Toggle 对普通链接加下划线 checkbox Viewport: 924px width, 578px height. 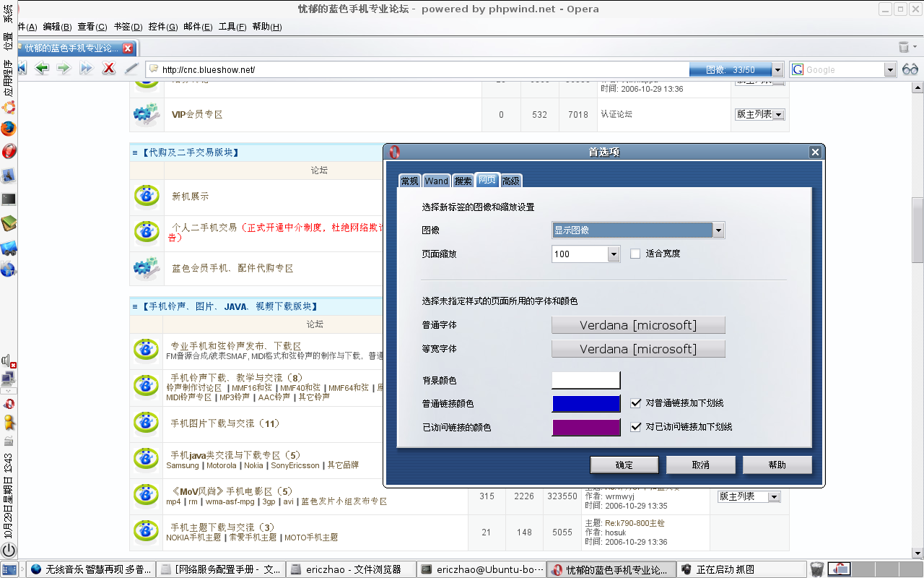click(x=636, y=403)
